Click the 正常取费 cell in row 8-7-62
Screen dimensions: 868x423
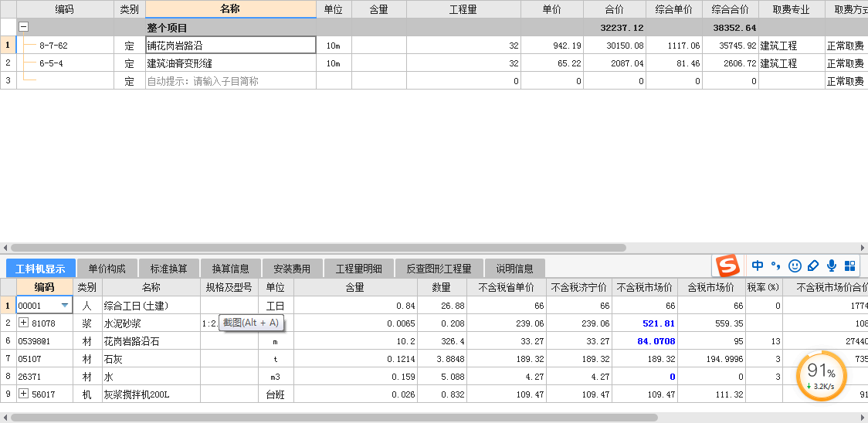pyautogui.click(x=846, y=46)
